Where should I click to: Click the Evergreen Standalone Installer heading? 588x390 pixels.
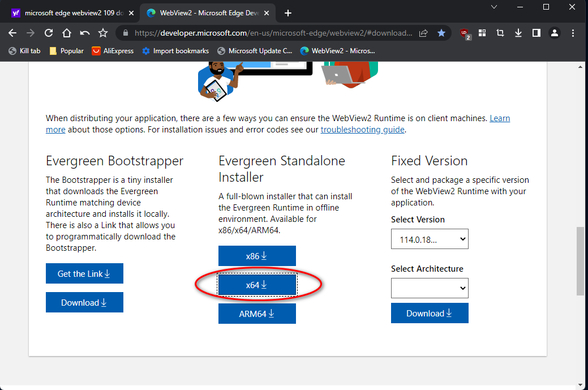pyautogui.click(x=282, y=169)
